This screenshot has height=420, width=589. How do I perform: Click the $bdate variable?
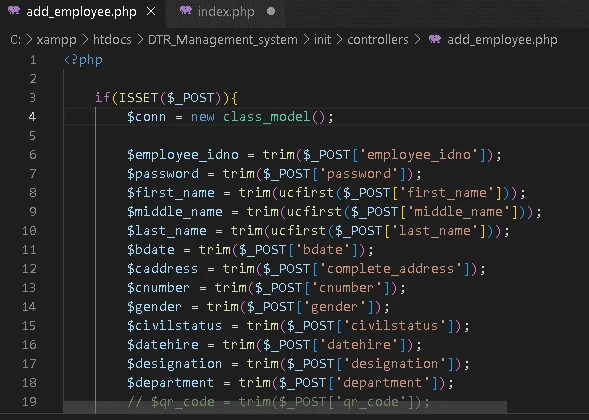(151, 250)
